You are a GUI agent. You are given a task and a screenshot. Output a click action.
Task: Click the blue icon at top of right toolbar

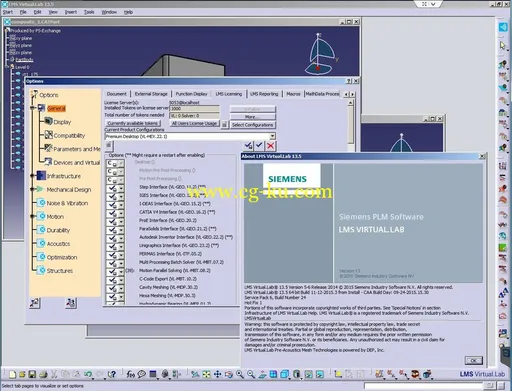pyautogui.click(x=503, y=27)
